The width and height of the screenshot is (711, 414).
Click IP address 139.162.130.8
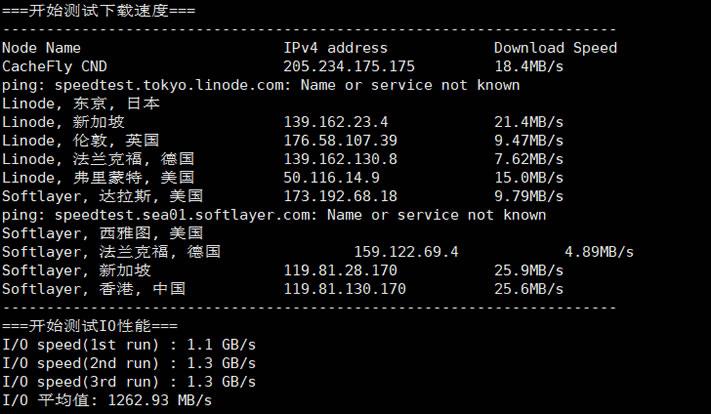tap(340, 159)
